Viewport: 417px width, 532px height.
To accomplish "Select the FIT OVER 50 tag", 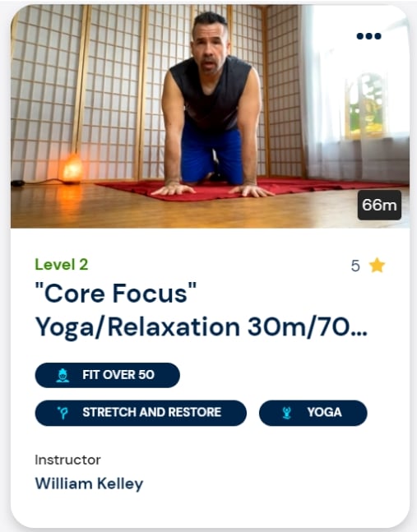I will tap(107, 375).
